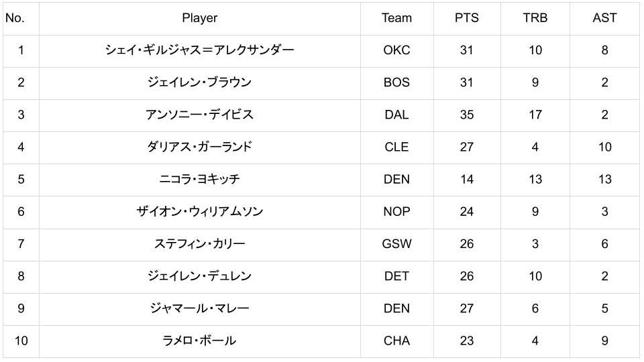The image size is (644, 362).
Task: Select the ザイオン・ウィリアムソン name cell
Action: coord(199,211)
